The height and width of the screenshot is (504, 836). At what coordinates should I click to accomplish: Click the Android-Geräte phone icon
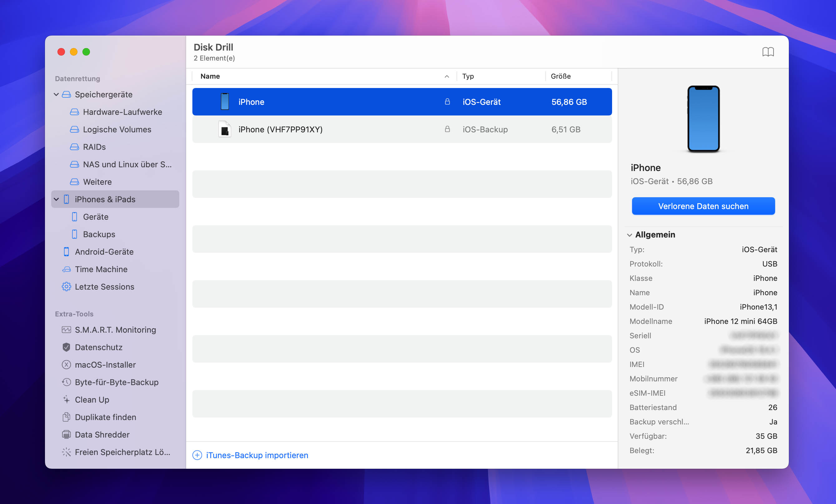(x=66, y=252)
